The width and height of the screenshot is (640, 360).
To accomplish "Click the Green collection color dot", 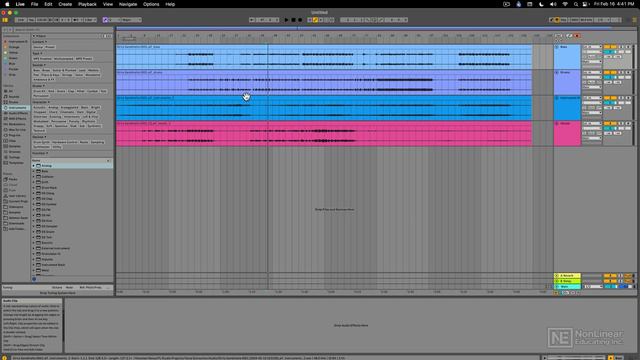I will 6,58.
